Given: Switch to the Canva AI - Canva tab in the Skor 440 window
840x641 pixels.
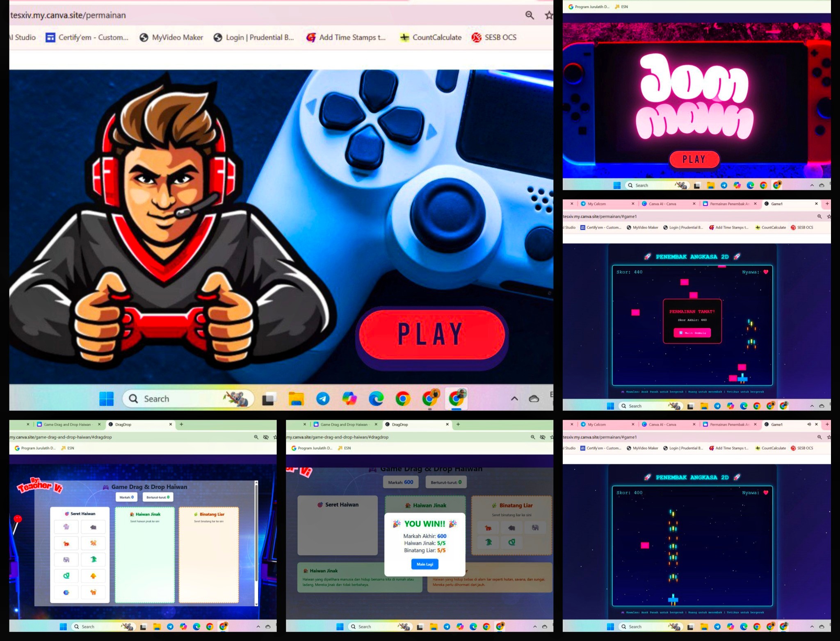Looking at the screenshot, I should pos(669,204).
